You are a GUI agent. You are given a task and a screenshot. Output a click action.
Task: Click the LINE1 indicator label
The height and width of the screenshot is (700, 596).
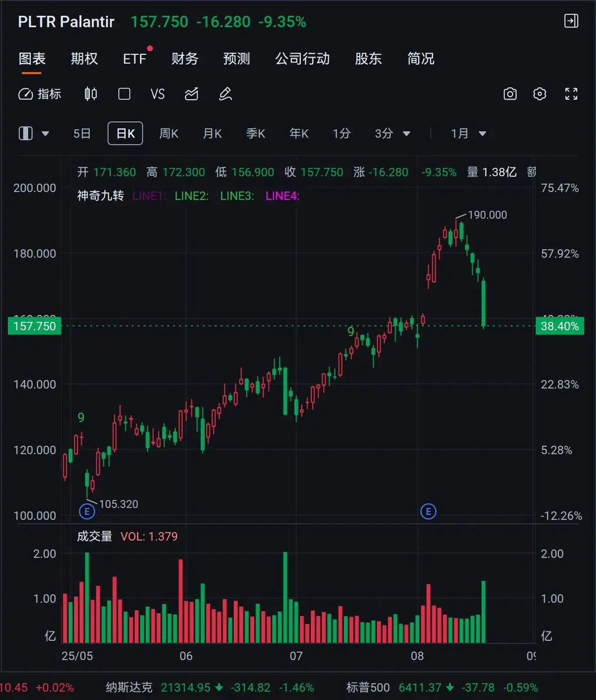coord(149,196)
